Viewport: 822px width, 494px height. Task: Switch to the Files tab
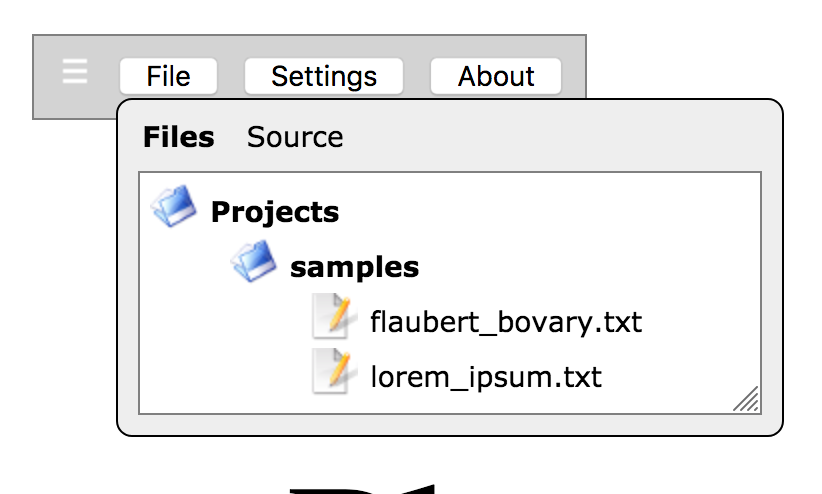tap(179, 137)
